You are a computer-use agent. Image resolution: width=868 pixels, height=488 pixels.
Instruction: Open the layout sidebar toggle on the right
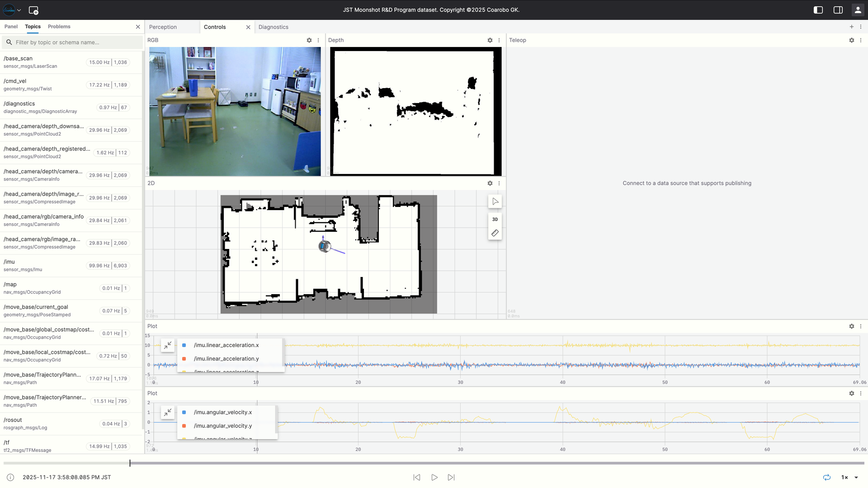point(838,9)
